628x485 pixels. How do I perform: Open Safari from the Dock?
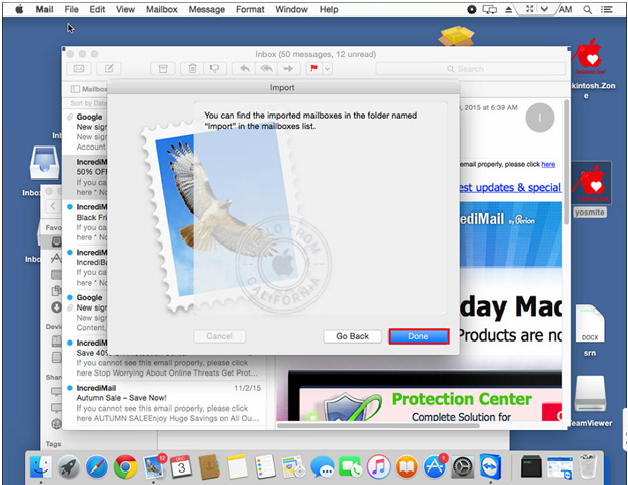tap(97, 465)
